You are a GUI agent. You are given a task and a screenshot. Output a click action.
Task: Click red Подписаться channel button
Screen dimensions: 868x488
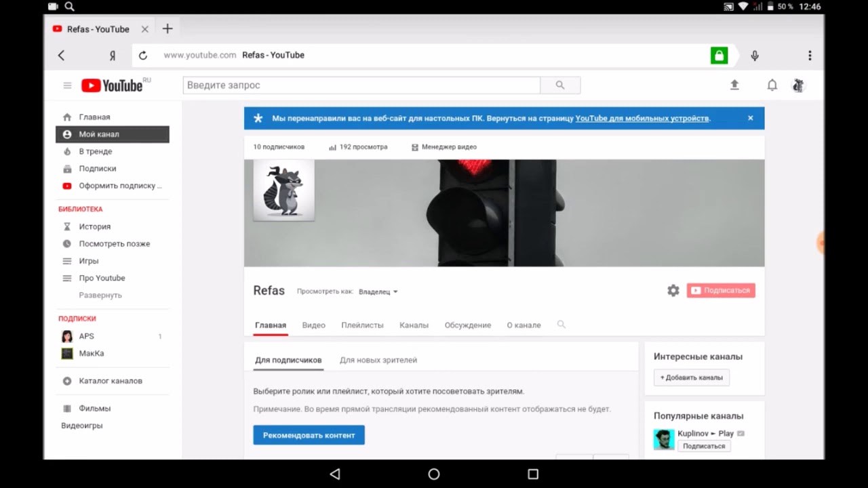(x=721, y=290)
